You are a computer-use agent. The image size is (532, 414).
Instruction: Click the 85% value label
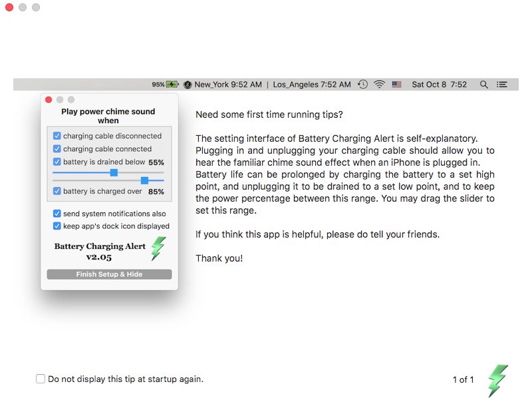pos(156,192)
